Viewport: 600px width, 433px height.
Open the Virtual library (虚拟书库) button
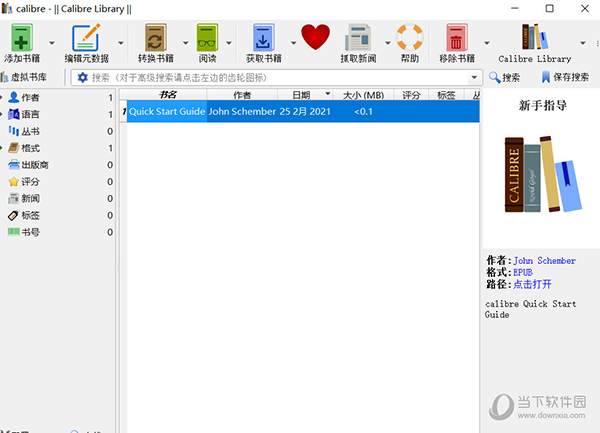click(24, 77)
